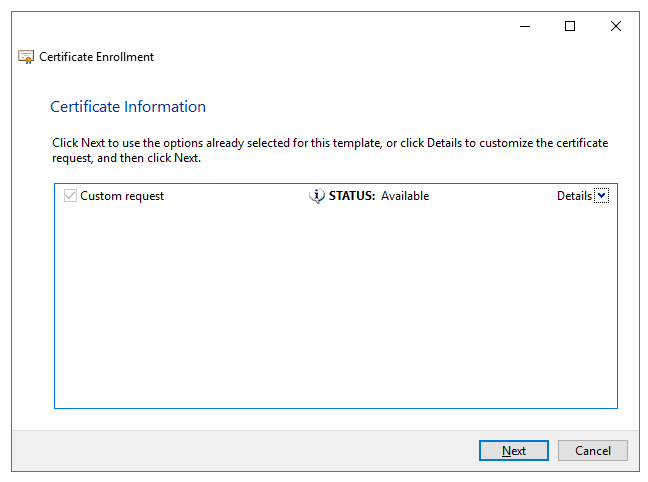Click the Certificate Enrollment title text
This screenshot has width=648, height=482.
(x=97, y=57)
